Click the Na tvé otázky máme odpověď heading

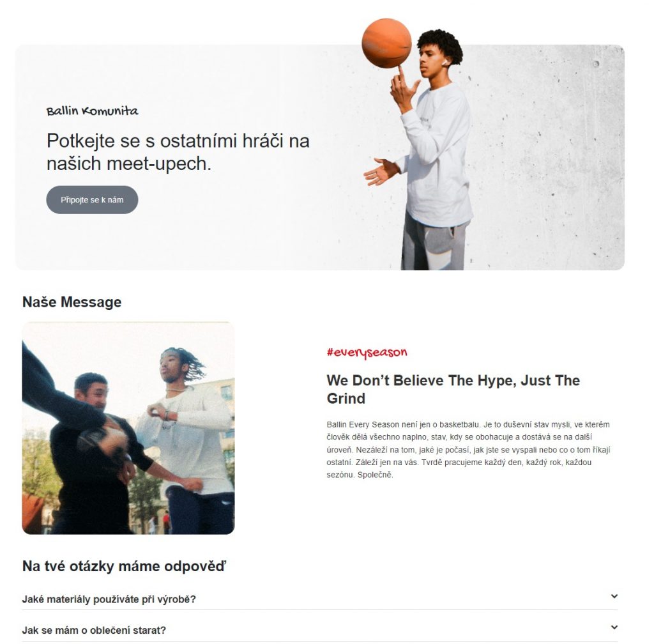click(125, 567)
